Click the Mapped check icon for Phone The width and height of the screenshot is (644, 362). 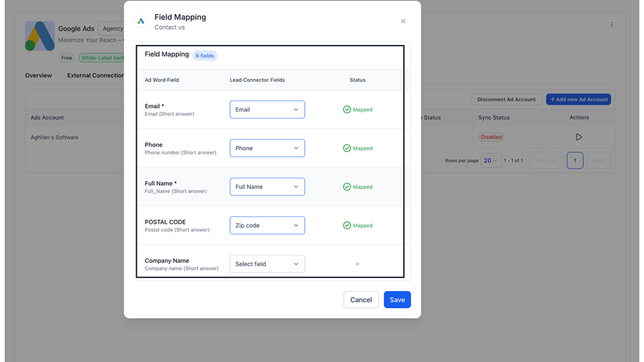(x=347, y=148)
